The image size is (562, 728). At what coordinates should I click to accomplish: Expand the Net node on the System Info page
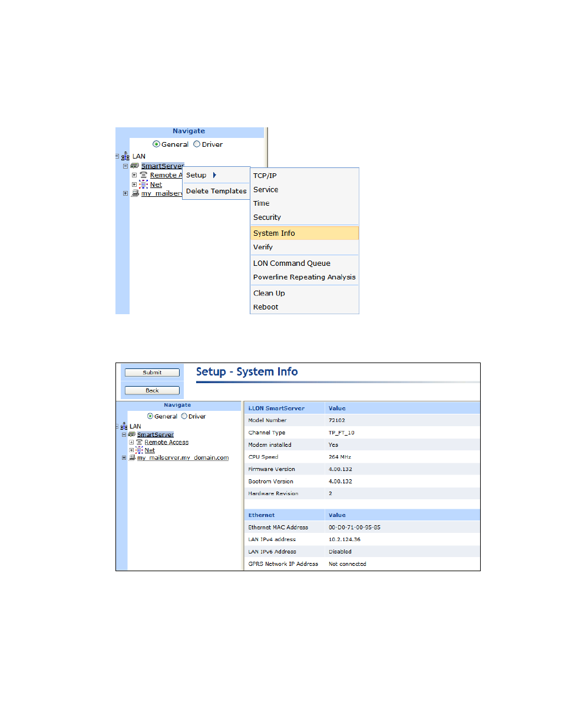click(131, 450)
